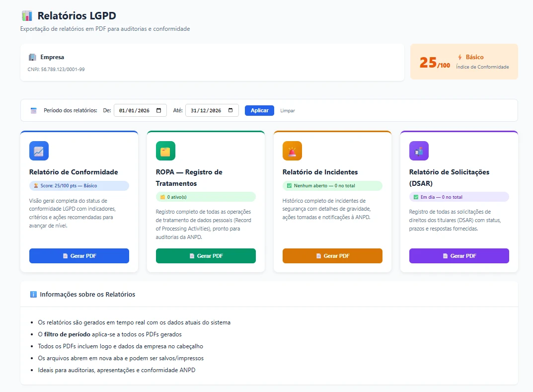Click the medal icon in the Score badge
Screen dimensions: 533x392
click(x=36, y=186)
